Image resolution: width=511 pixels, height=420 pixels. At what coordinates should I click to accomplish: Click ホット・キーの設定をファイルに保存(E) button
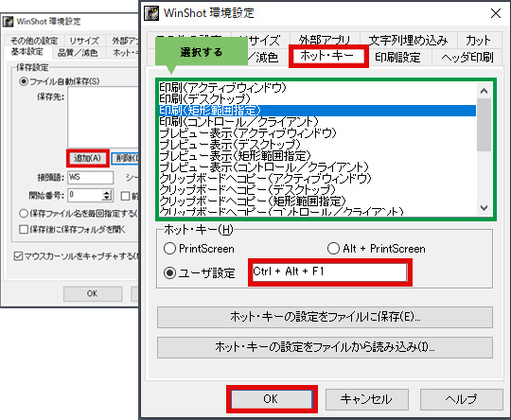point(325,317)
